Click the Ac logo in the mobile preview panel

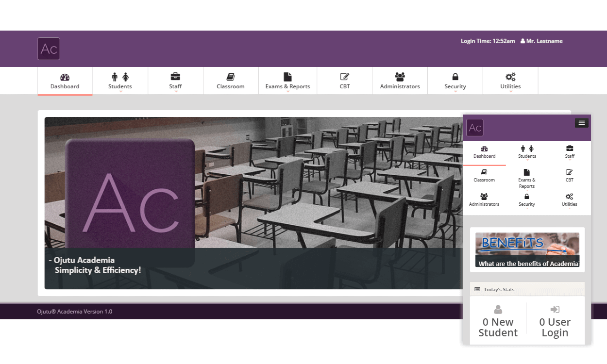[x=475, y=128]
